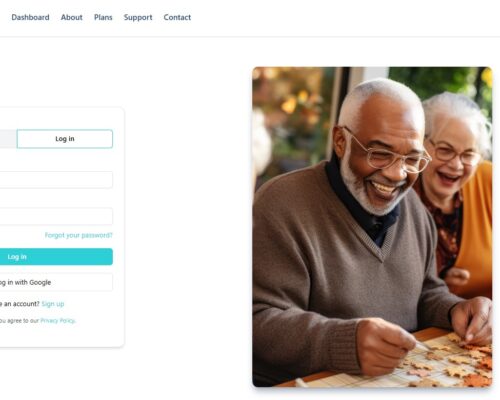View the Privacy Policy link
Image resolution: width=500 pixels, height=400 pixels.
coord(58,321)
